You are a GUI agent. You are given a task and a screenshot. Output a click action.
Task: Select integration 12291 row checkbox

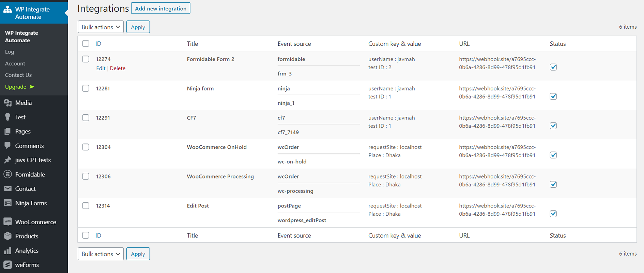(86, 118)
